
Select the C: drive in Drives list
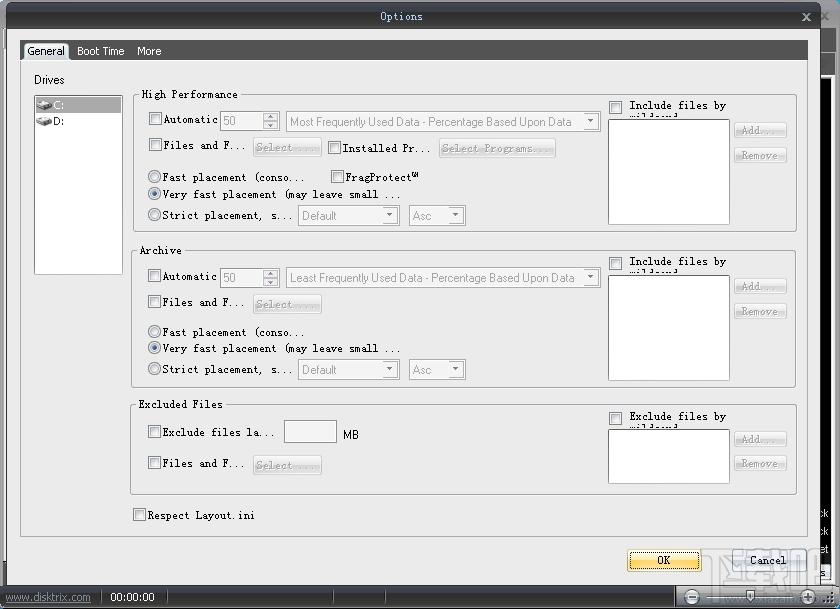(78, 105)
